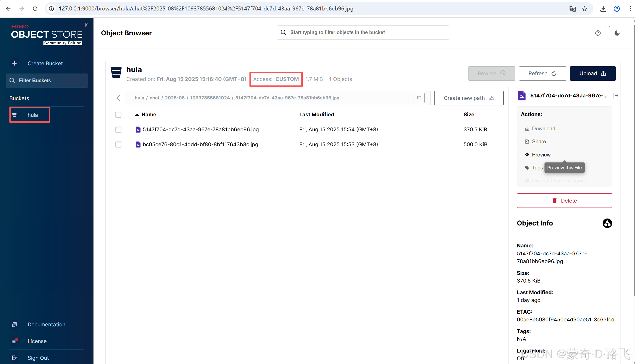
Task: Close details panel with arrow icon
Action: pyautogui.click(x=616, y=95)
